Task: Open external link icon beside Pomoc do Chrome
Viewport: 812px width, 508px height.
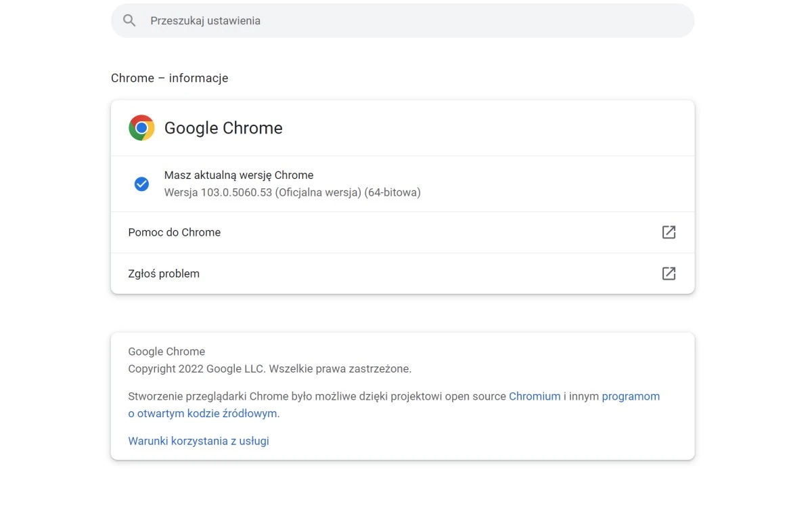Action: pos(669,232)
